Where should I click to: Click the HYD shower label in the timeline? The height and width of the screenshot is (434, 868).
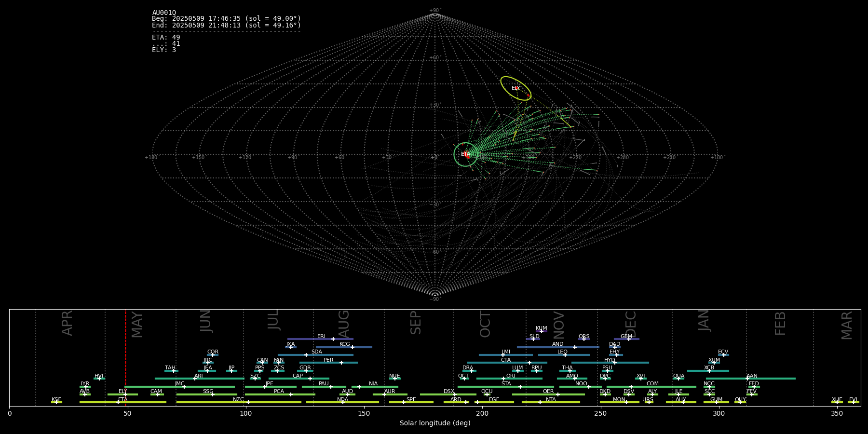610,360
